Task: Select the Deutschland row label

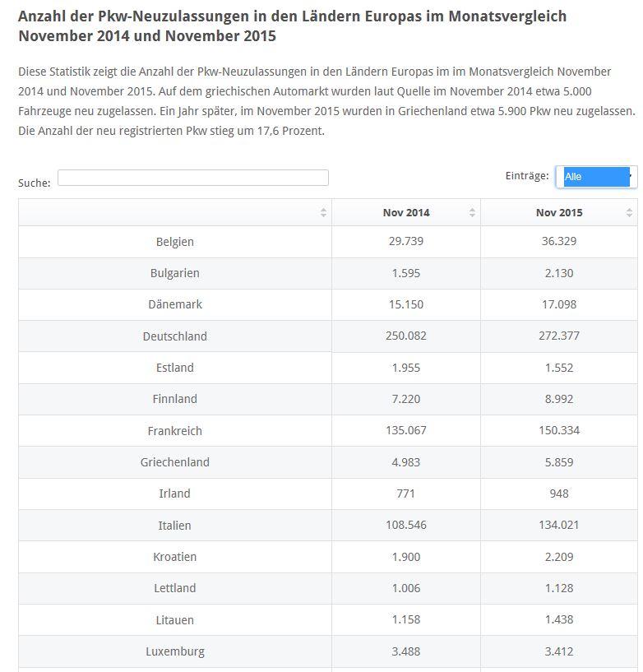Action: pyautogui.click(x=175, y=336)
